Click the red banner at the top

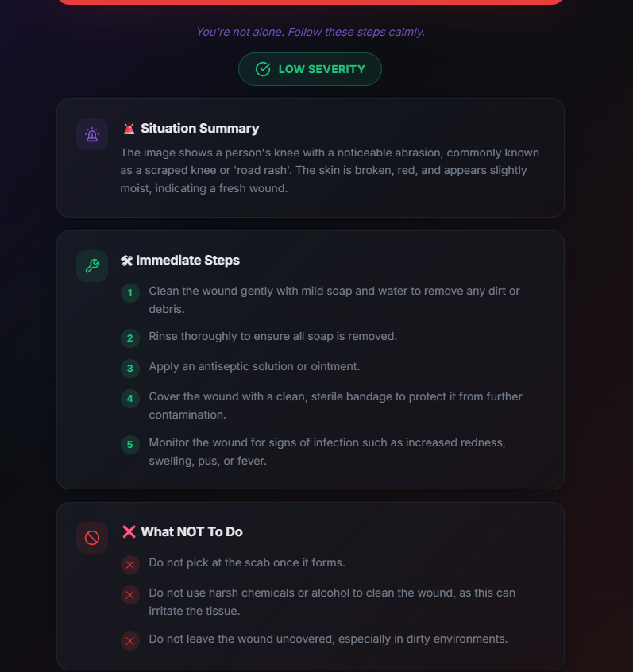[x=310, y=2]
